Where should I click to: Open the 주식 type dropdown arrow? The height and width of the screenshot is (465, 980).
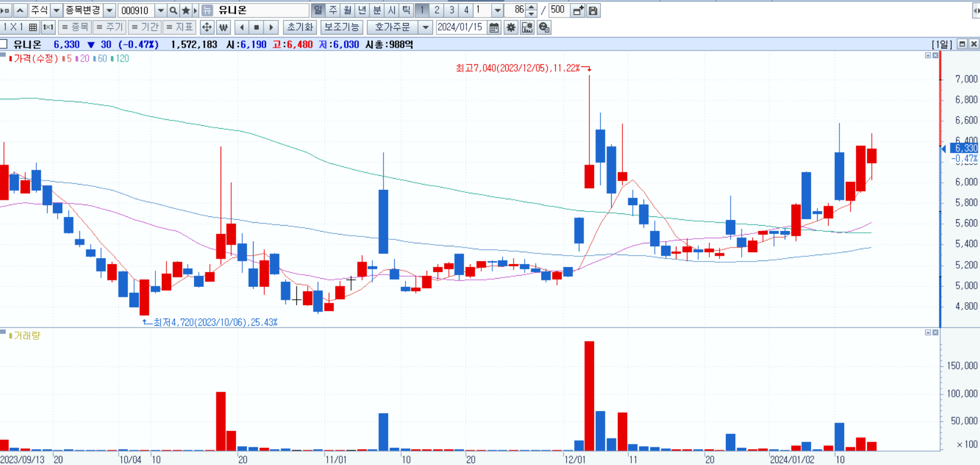tap(56, 11)
